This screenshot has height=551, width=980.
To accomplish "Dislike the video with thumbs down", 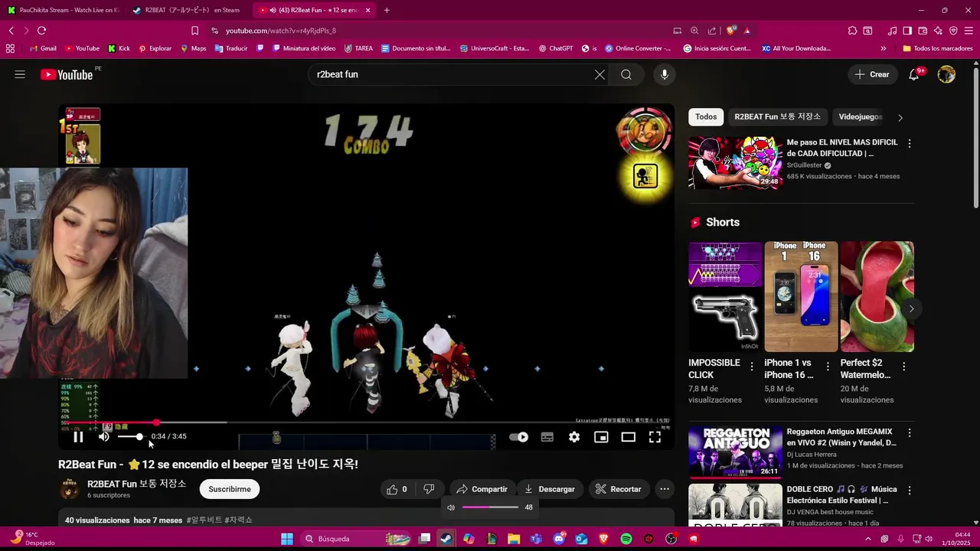I will (x=430, y=489).
